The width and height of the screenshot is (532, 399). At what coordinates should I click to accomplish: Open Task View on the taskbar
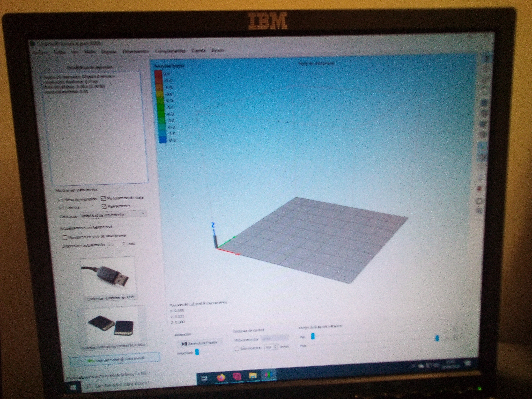pyautogui.click(x=204, y=379)
